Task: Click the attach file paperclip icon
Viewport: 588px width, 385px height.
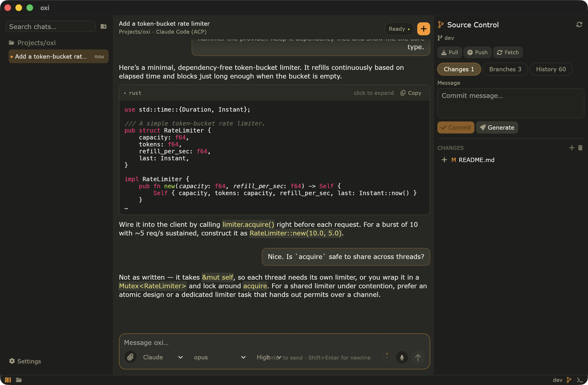Action: [130, 357]
